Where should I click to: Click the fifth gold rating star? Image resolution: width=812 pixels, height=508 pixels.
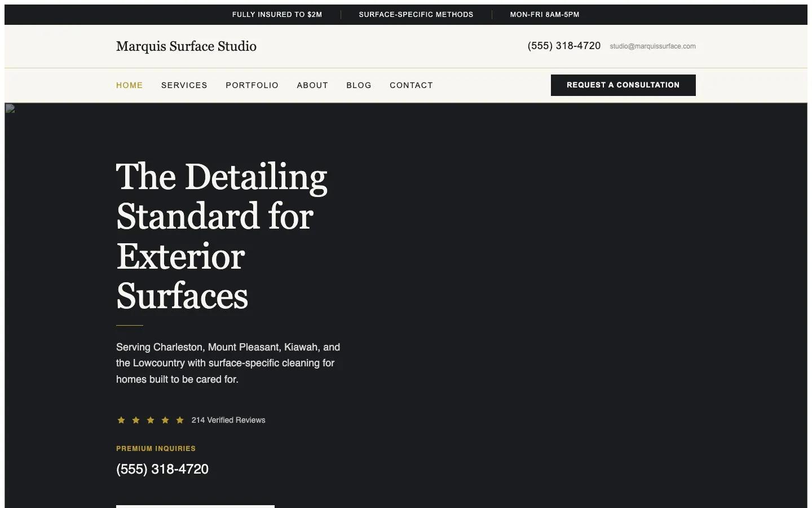point(180,420)
